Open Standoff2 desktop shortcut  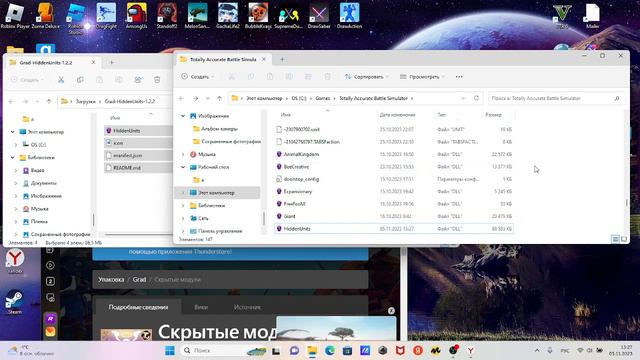167,16
